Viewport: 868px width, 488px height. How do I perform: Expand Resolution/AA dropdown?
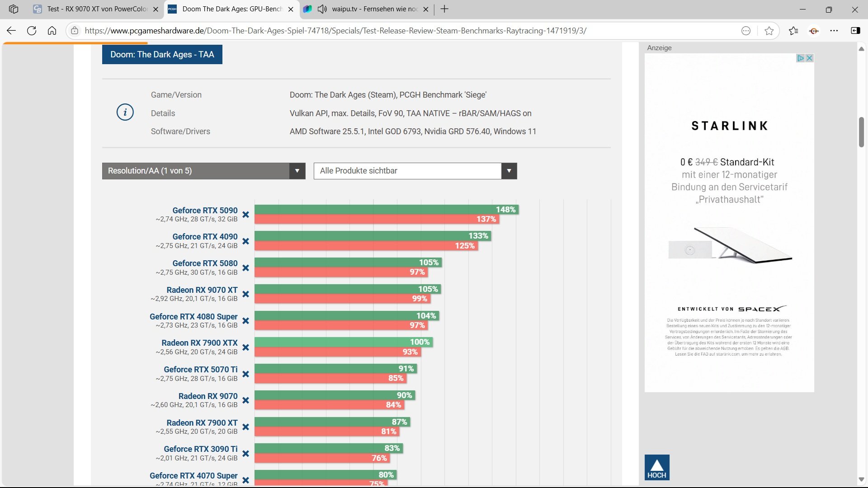click(x=203, y=171)
